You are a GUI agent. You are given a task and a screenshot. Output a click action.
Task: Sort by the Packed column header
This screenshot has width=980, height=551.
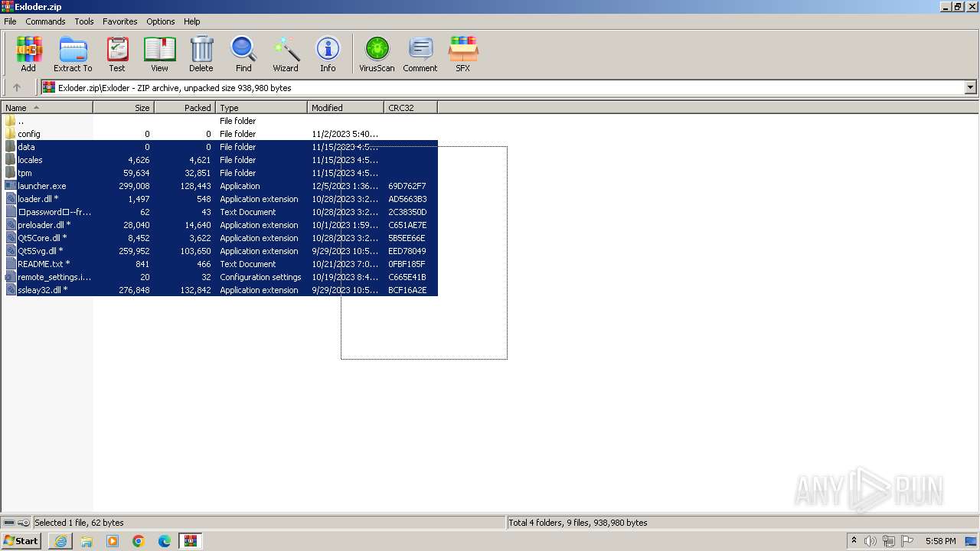tap(185, 108)
